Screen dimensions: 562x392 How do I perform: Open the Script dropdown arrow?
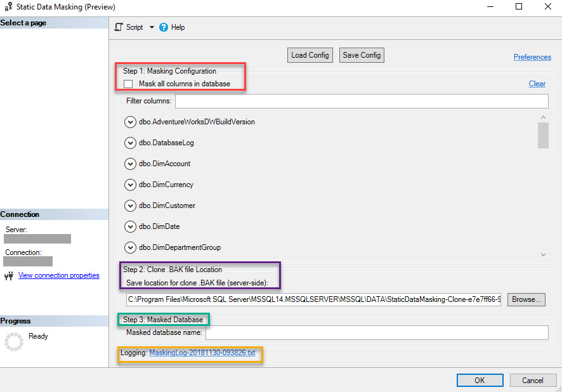pyautogui.click(x=152, y=27)
